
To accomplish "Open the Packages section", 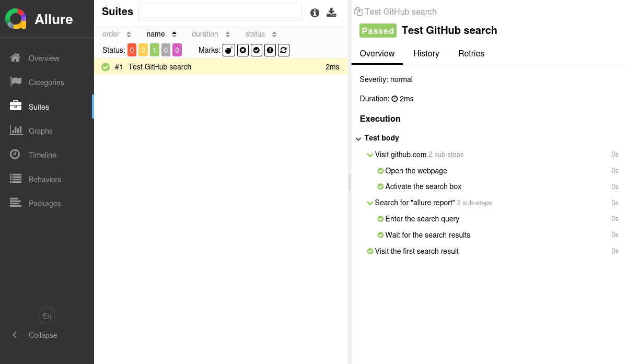I will tap(44, 204).
